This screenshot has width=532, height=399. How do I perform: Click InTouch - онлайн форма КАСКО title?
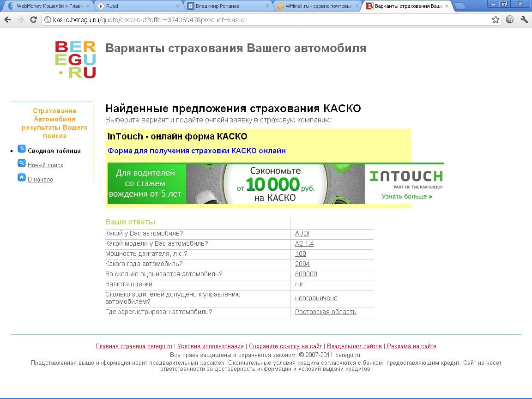click(x=177, y=136)
